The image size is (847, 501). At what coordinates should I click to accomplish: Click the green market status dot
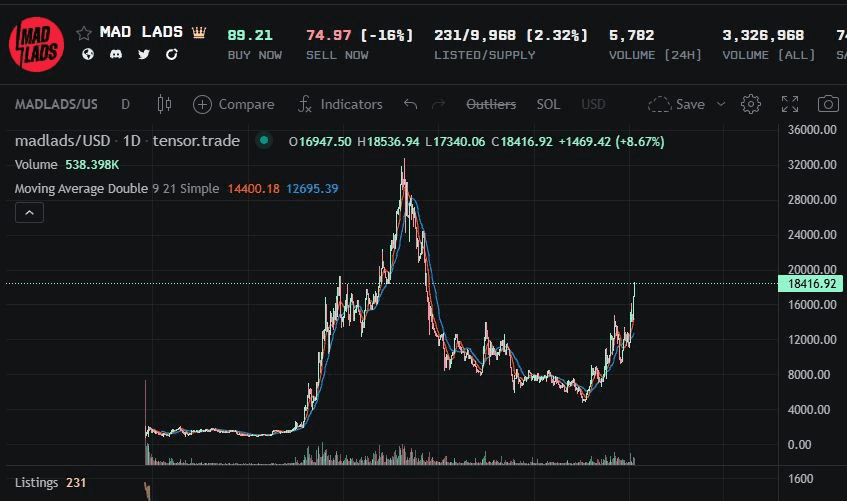tap(264, 141)
